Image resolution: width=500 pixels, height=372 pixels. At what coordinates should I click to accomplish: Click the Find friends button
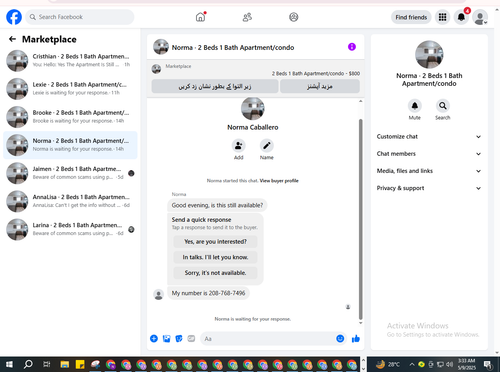[x=411, y=17]
